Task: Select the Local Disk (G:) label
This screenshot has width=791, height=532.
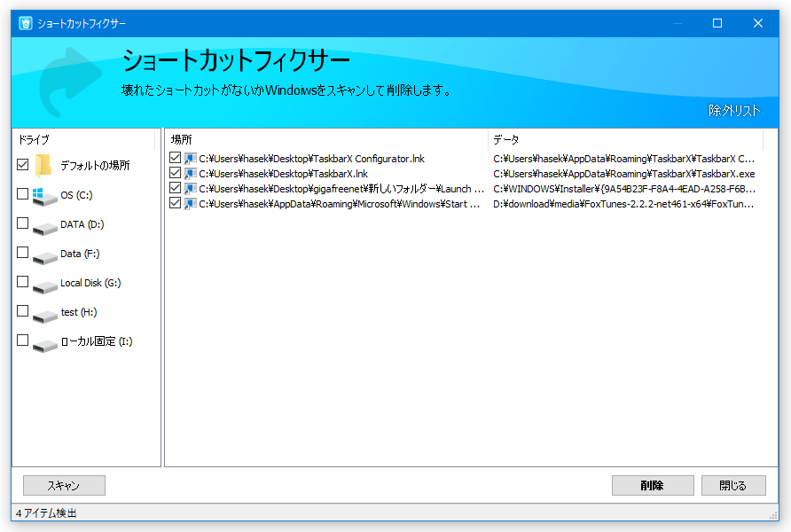Action: [x=90, y=283]
